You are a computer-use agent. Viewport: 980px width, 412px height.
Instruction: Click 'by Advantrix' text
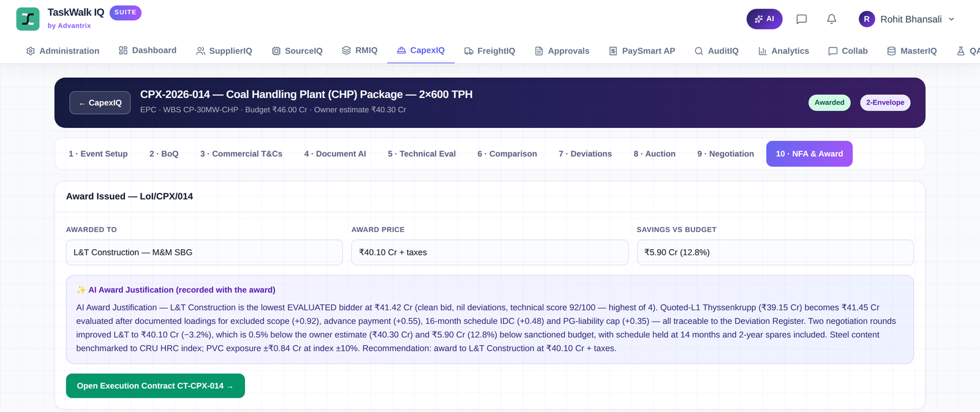[x=69, y=26]
